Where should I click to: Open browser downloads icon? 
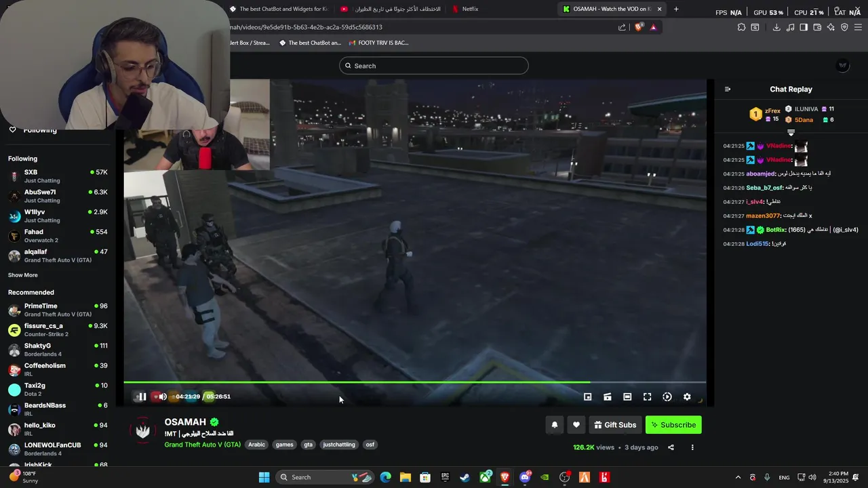pyautogui.click(x=776, y=27)
